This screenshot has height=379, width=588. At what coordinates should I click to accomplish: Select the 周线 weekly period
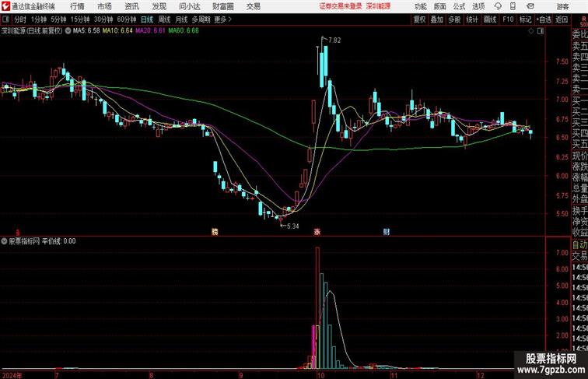pos(164,19)
